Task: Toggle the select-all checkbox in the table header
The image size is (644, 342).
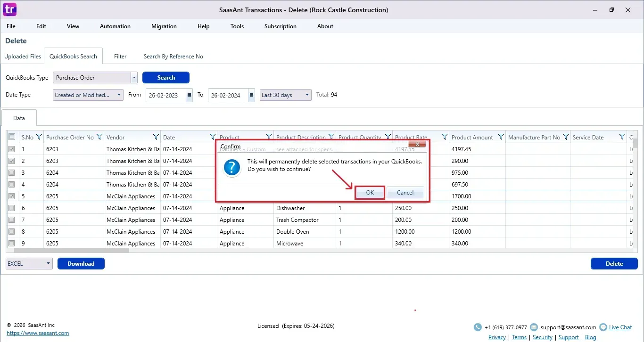Action: coord(12,137)
